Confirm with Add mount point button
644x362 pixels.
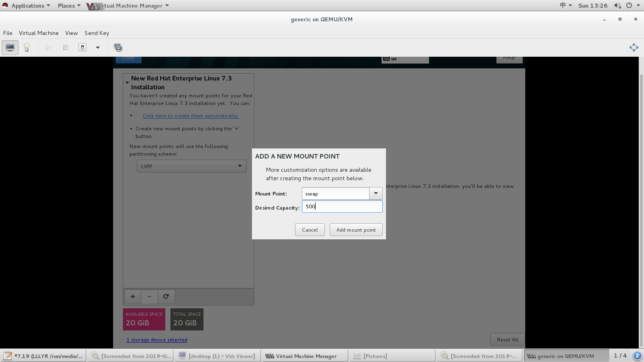coord(356,230)
